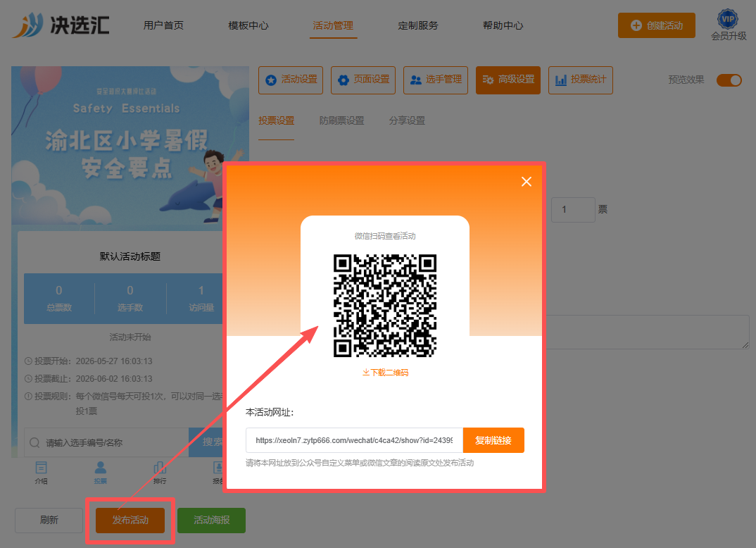Screen dimensions: 756x548
Task: Open the 投票统计 section
Action: 581,80
